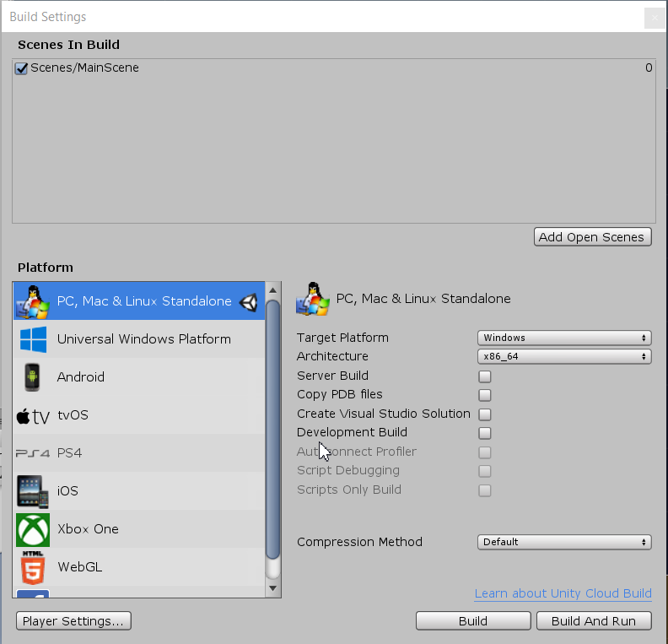The width and height of the screenshot is (668, 644).
Task: Click the Script Debugging label
Action: (348, 470)
